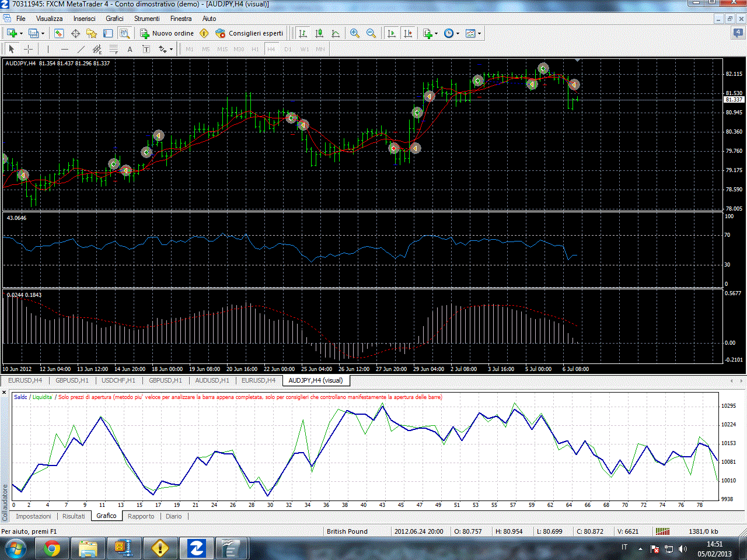Open the Diario tester tab
Image resolution: width=747 pixels, height=560 pixels.
(174, 516)
